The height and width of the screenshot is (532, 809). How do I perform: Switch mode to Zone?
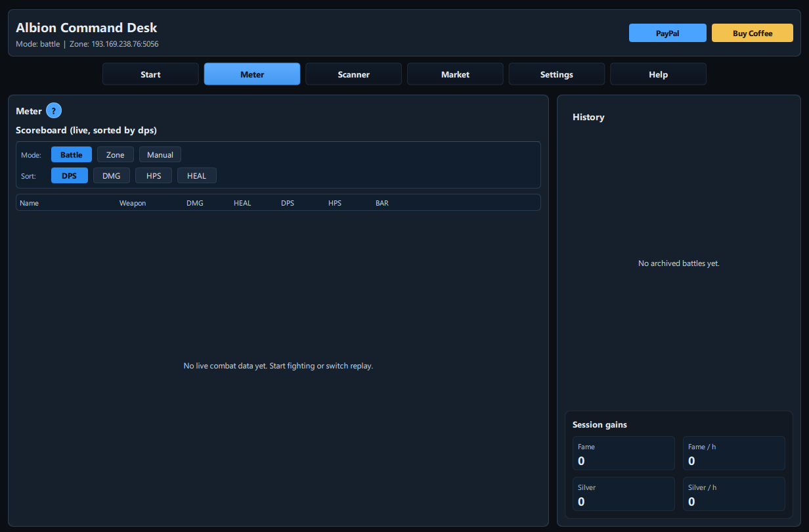pos(115,154)
